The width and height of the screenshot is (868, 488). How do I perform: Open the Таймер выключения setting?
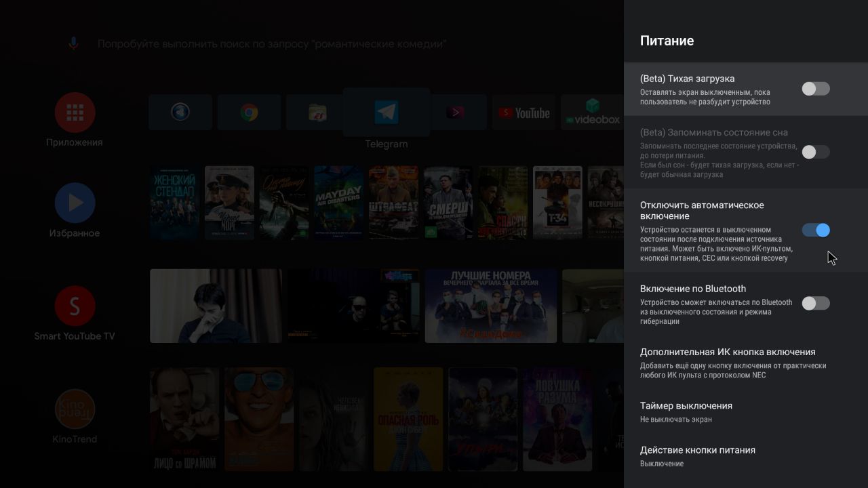[x=746, y=411]
